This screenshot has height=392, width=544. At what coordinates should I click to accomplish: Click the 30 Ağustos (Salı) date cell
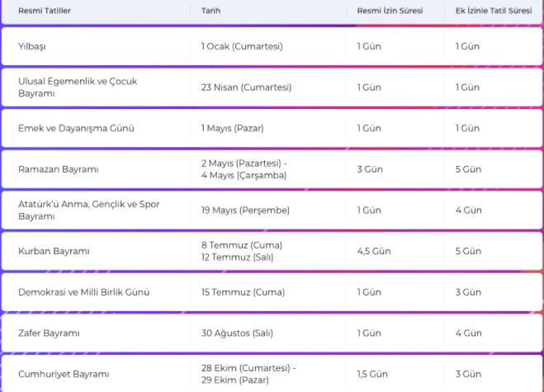[237, 333]
